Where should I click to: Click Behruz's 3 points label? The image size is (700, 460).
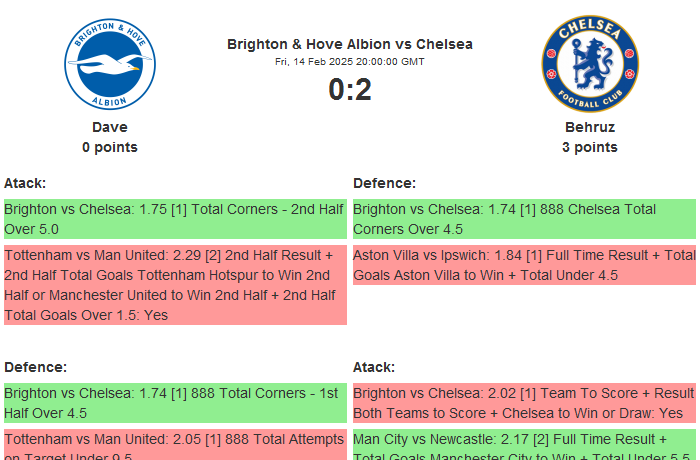(x=590, y=147)
